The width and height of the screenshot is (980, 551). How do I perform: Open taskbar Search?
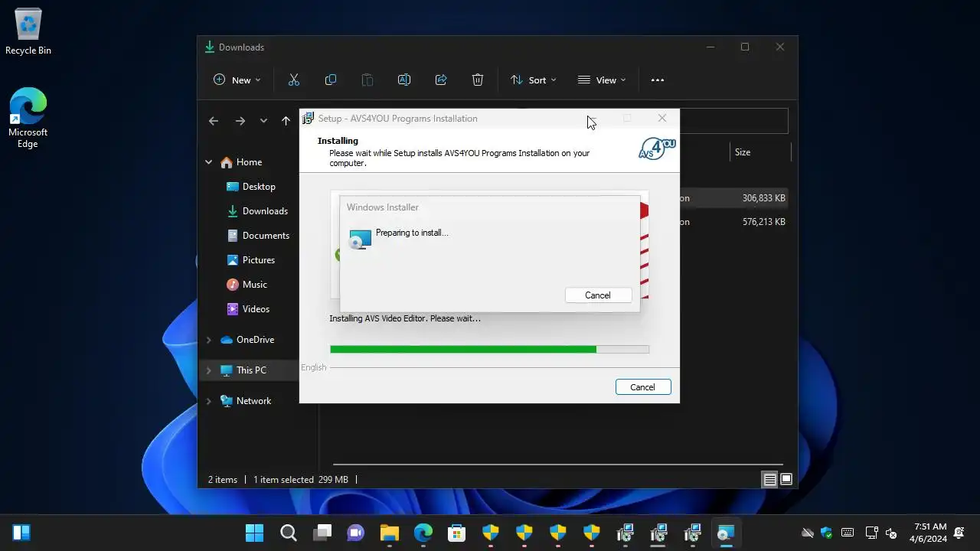click(x=288, y=533)
